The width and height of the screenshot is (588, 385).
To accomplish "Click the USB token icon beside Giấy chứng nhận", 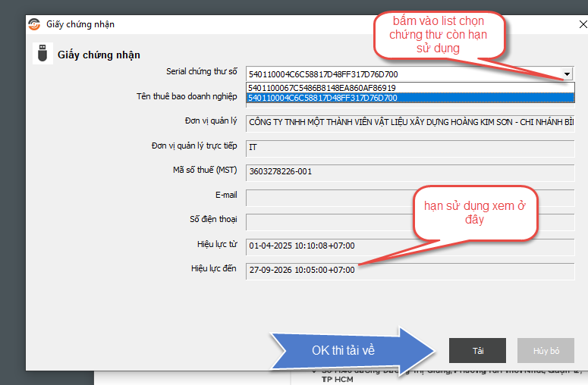I will (x=42, y=55).
